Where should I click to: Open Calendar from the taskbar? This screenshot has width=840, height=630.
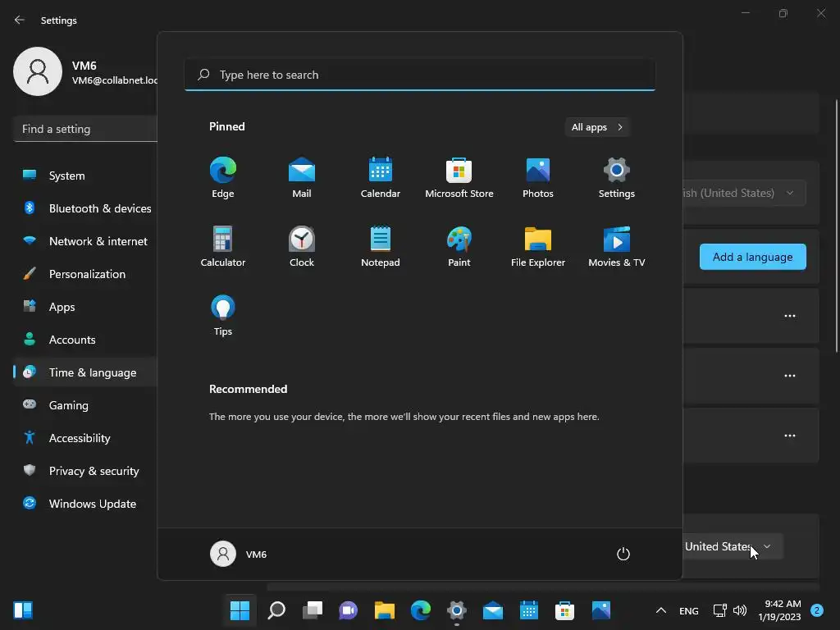click(x=529, y=610)
